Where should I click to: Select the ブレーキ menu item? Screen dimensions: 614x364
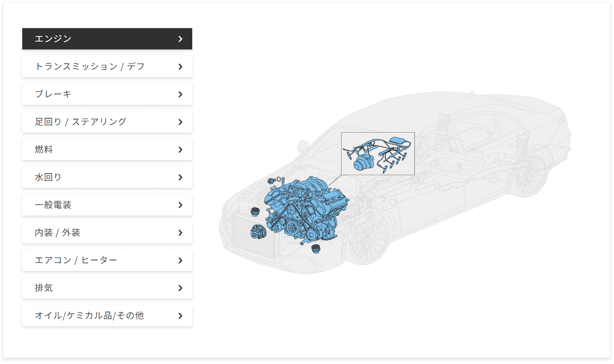pyautogui.click(x=107, y=94)
